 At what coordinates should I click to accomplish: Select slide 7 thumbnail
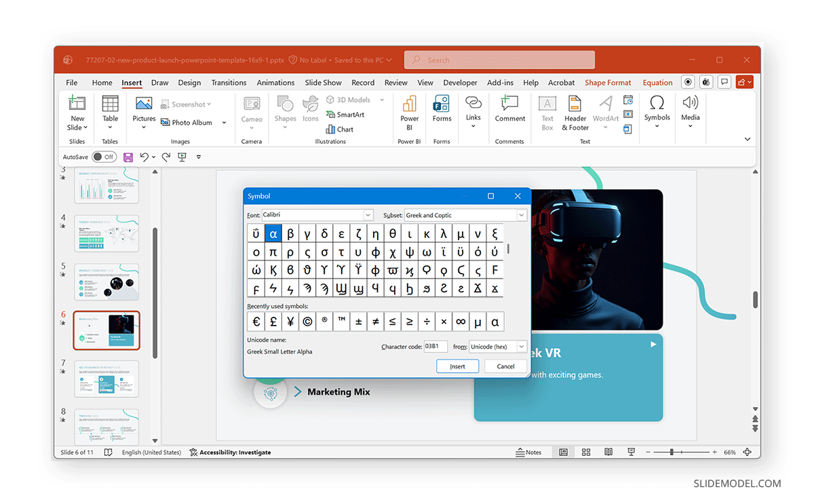[106, 379]
